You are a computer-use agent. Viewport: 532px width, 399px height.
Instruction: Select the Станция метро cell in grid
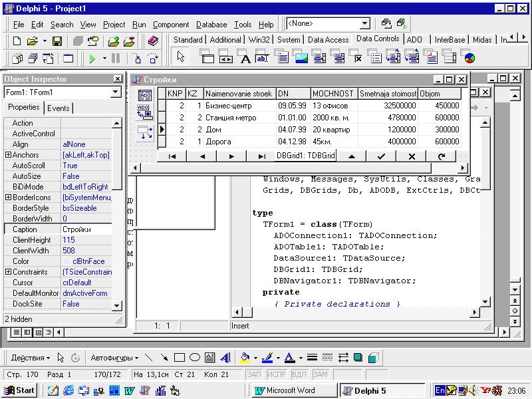pos(240,118)
